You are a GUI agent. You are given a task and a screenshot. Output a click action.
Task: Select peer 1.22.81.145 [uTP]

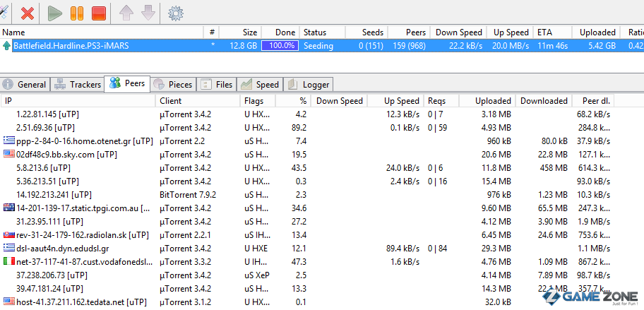pos(47,114)
